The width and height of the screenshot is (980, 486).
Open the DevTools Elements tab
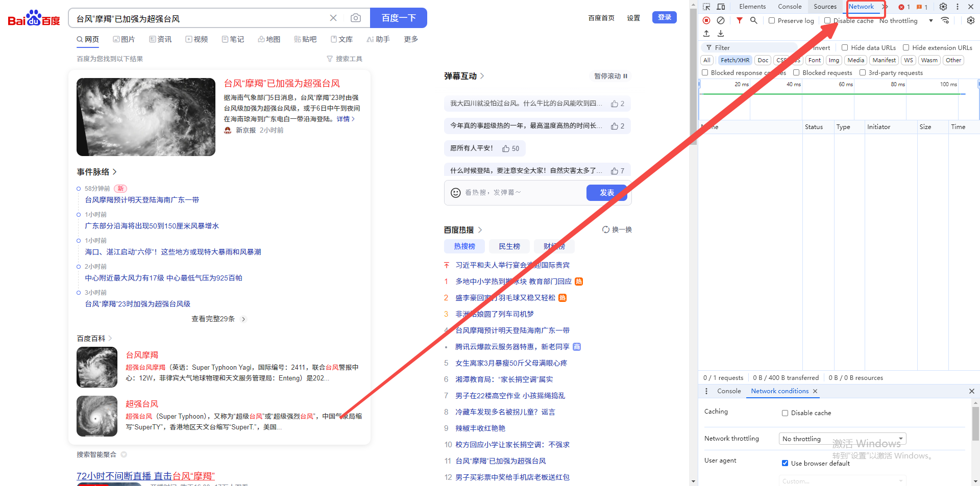point(752,7)
